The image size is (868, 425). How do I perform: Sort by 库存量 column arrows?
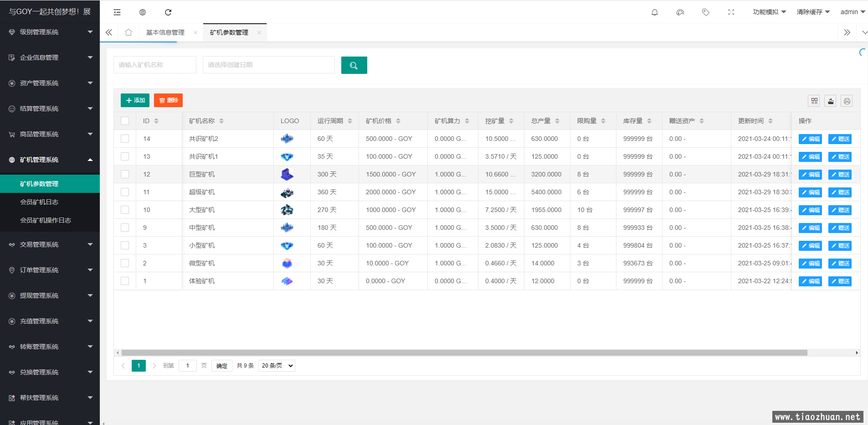[x=649, y=121]
